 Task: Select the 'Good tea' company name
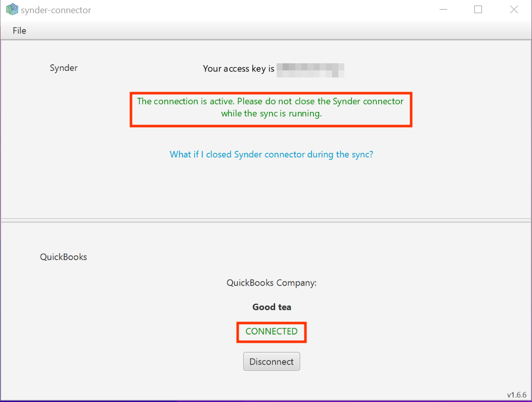[x=272, y=307]
